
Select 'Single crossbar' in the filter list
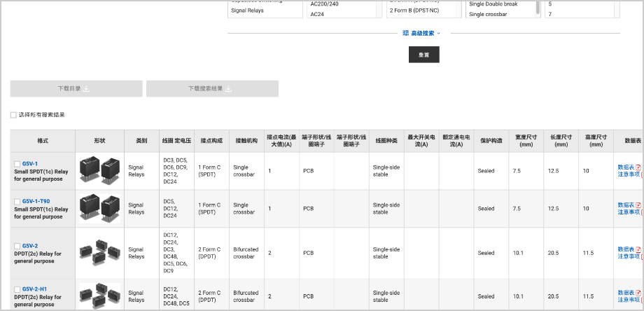(x=490, y=14)
